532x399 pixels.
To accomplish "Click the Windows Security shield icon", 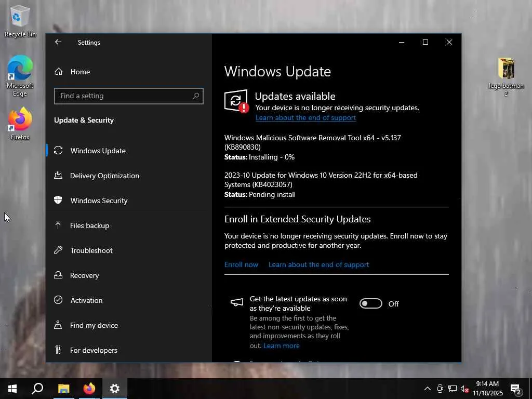I will [x=58, y=200].
